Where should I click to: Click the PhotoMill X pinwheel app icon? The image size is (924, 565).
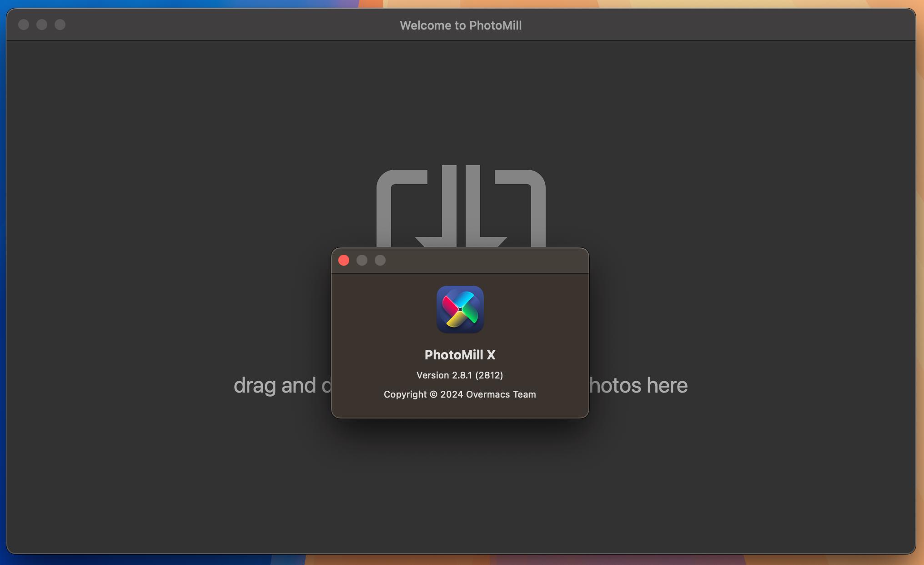[x=460, y=309]
